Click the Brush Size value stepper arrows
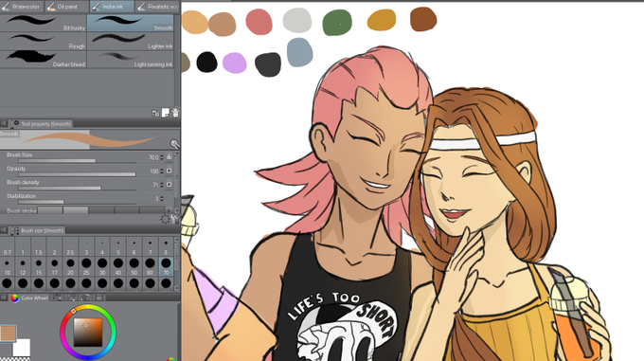 (162, 157)
